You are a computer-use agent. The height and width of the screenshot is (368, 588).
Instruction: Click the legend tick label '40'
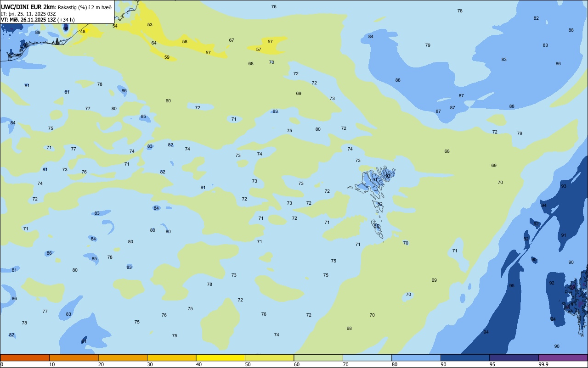tap(199, 364)
